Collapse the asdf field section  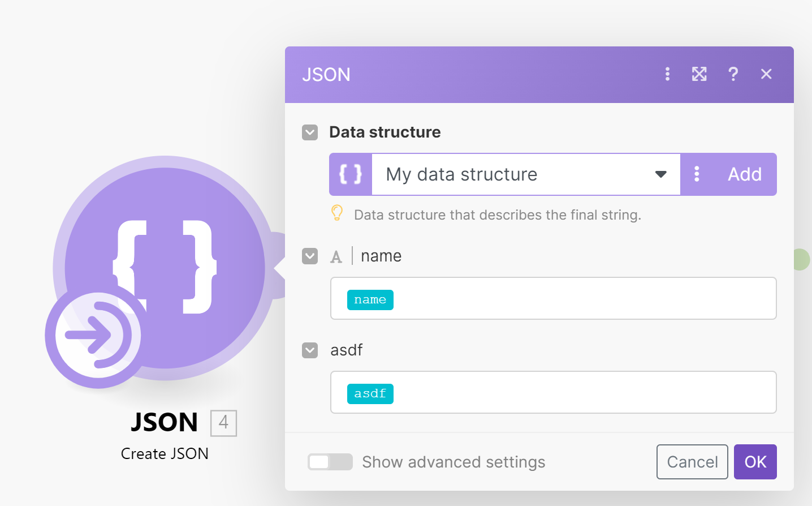pyautogui.click(x=310, y=350)
